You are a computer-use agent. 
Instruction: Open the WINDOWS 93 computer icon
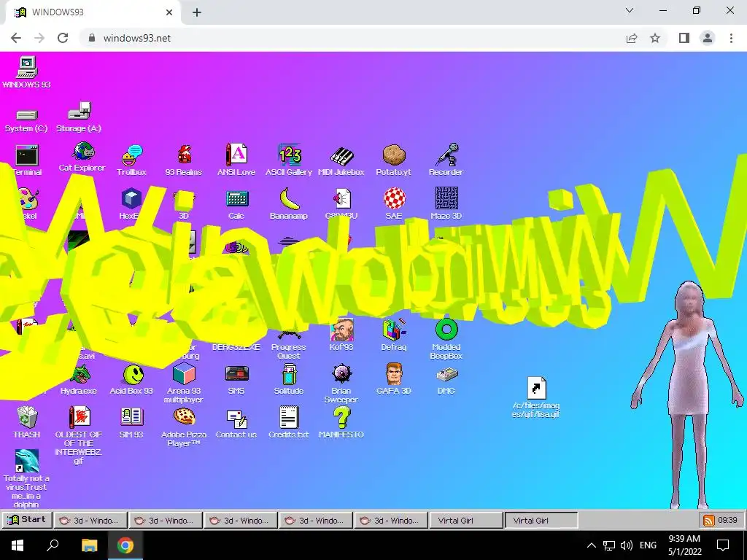27,67
